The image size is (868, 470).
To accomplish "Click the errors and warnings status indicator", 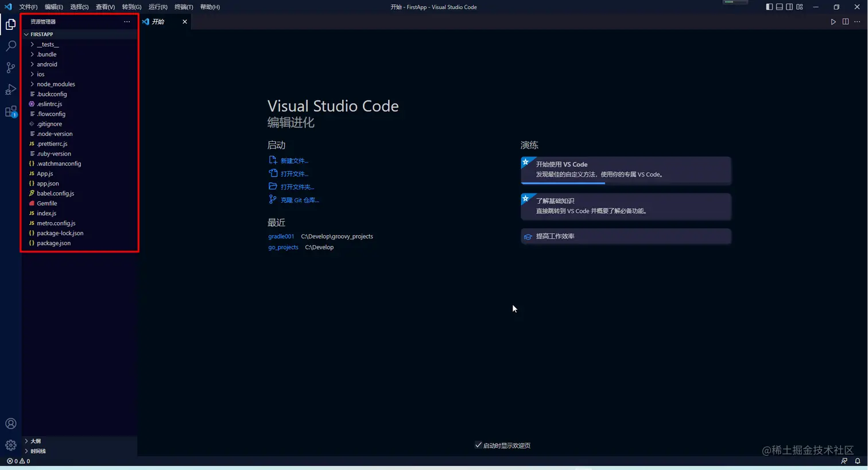I will click(18, 461).
